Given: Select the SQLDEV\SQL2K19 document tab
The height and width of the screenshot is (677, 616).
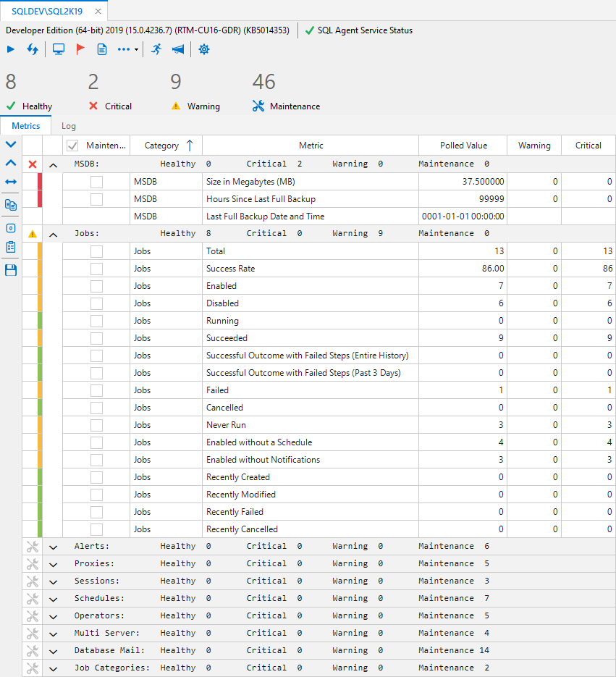Looking at the screenshot, I should (48, 12).
